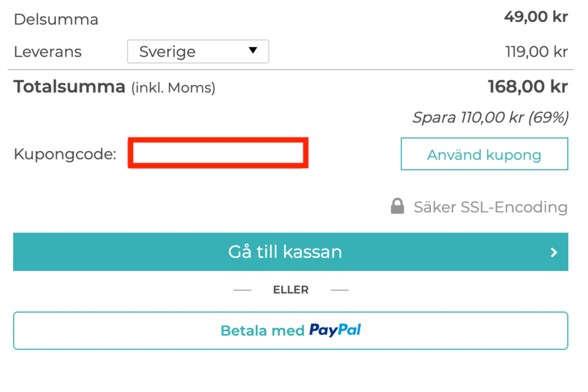Open the Sverige delivery country dropdown
The height and width of the screenshot is (392, 588).
[198, 51]
